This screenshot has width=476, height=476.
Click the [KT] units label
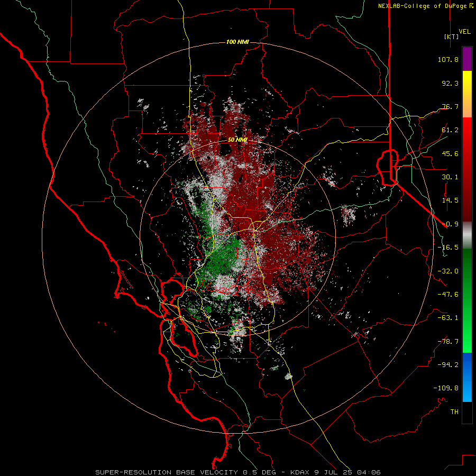click(x=451, y=36)
